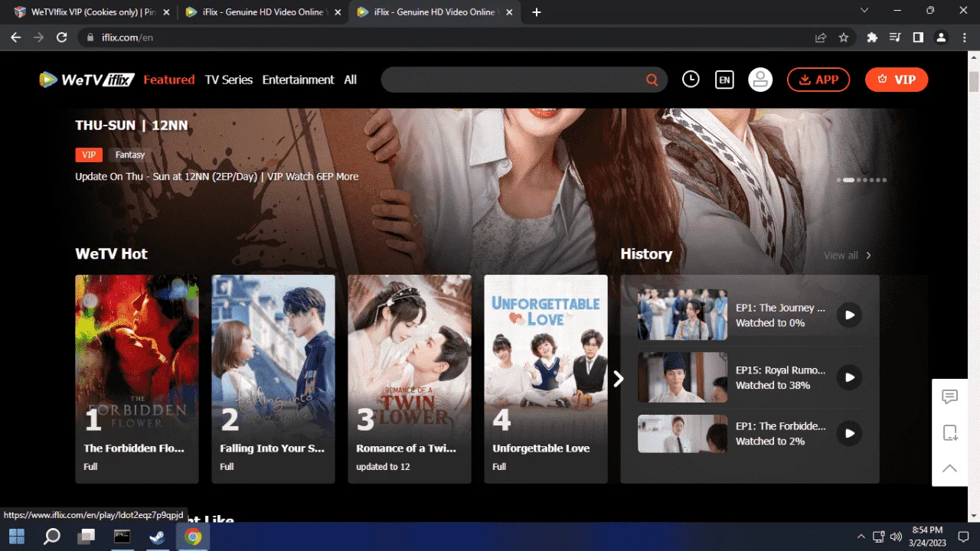Play EP1: The Forbidde... history item
The image size is (980, 551).
click(x=849, y=433)
